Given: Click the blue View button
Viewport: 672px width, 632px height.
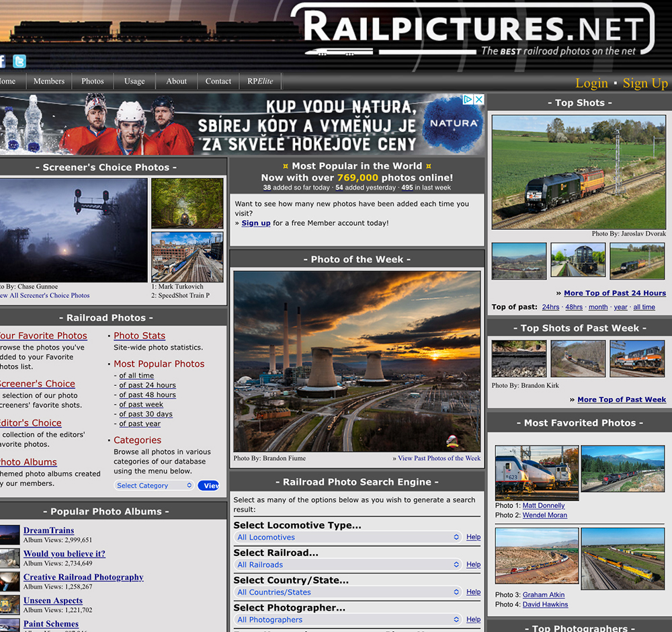Looking at the screenshot, I should [x=209, y=485].
